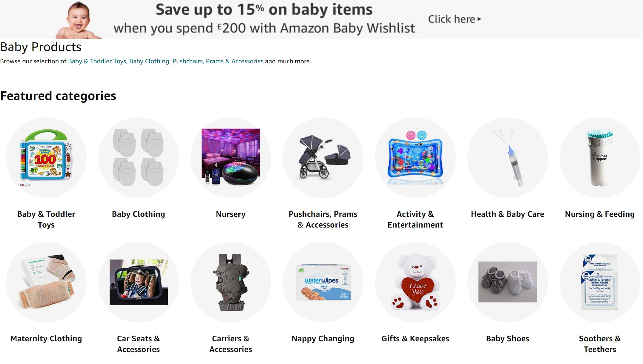Open the Baby & Toddler Toys text link
This screenshot has height=364, width=643.
(x=97, y=61)
